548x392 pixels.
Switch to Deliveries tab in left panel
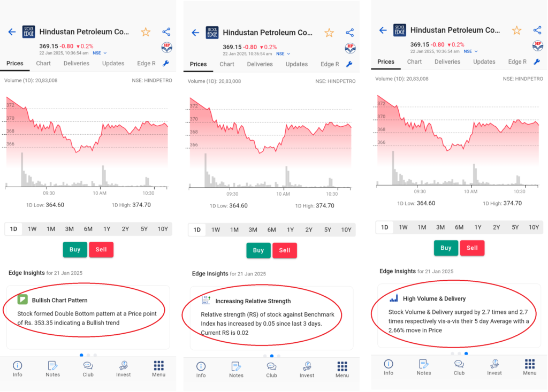(x=76, y=63)
